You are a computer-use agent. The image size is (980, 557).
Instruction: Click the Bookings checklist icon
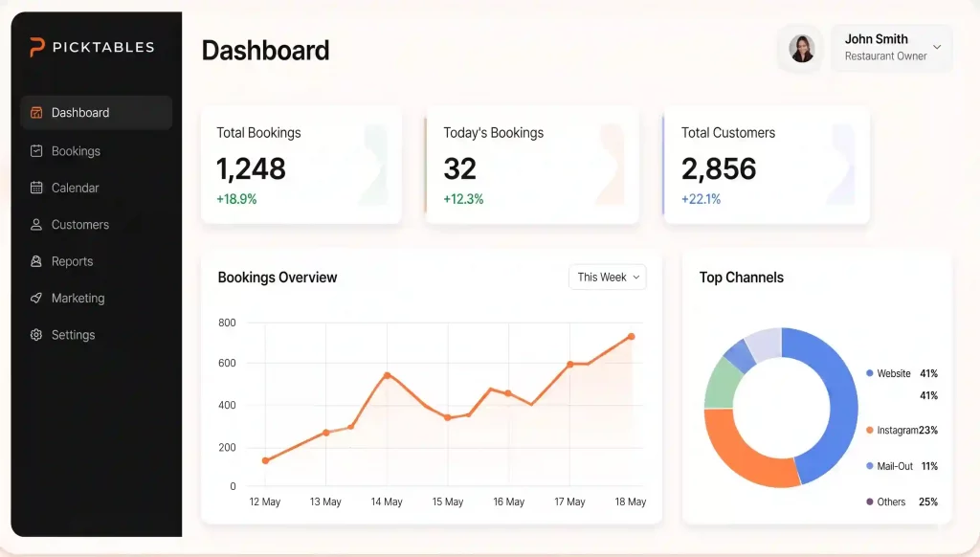(x=36, y=150)
